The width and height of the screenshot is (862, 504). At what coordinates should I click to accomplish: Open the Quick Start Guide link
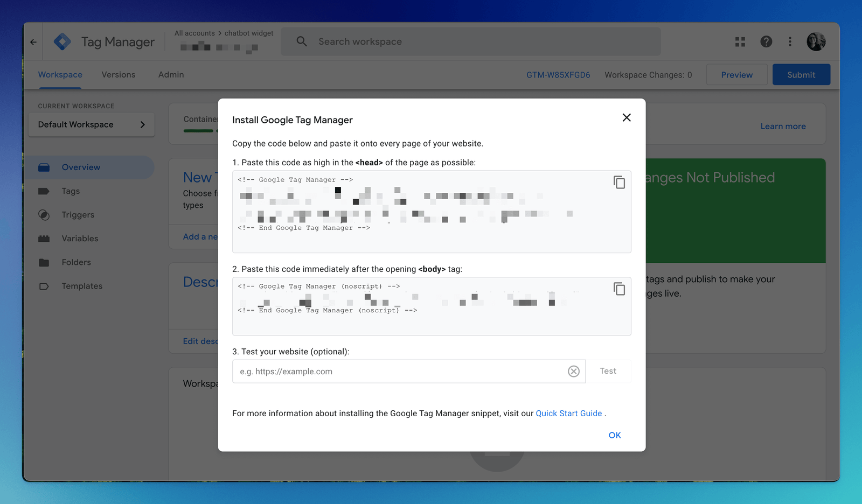point(568,414)
